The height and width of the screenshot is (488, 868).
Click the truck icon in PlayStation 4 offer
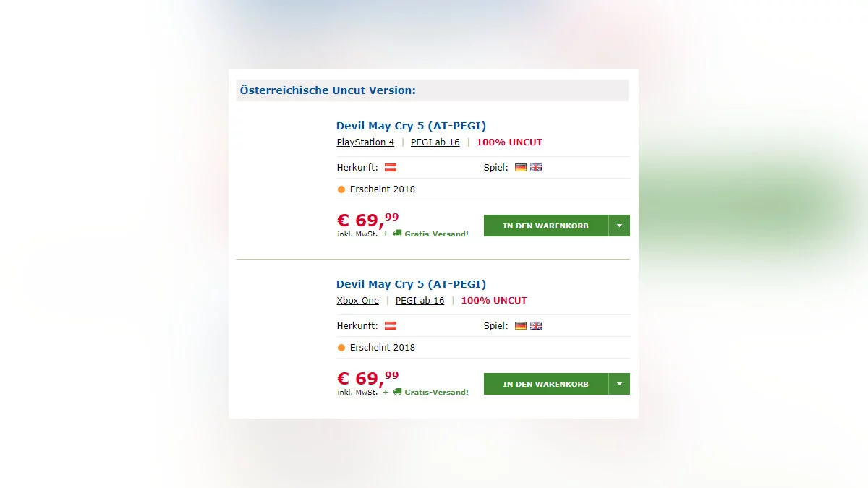click(397, 234)
